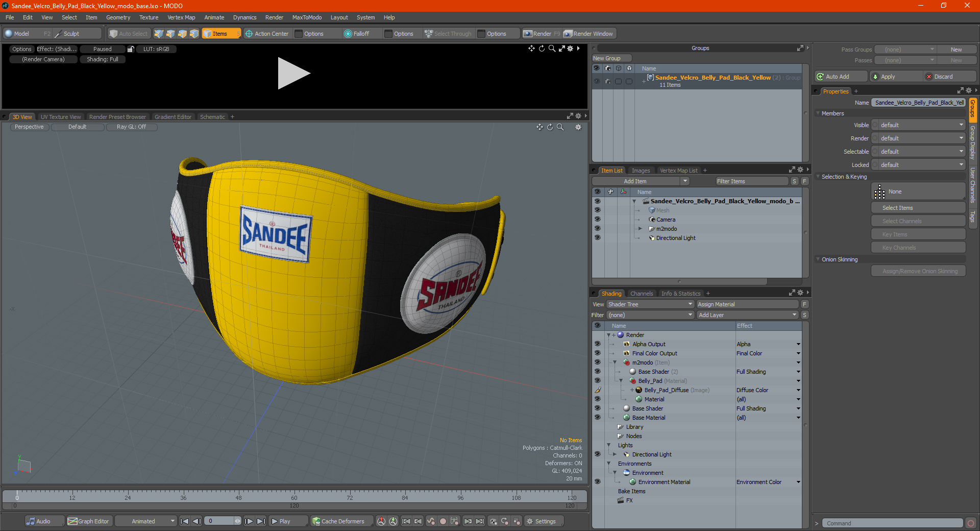Open the 3D viewport gear settings

tap(578, 127)
